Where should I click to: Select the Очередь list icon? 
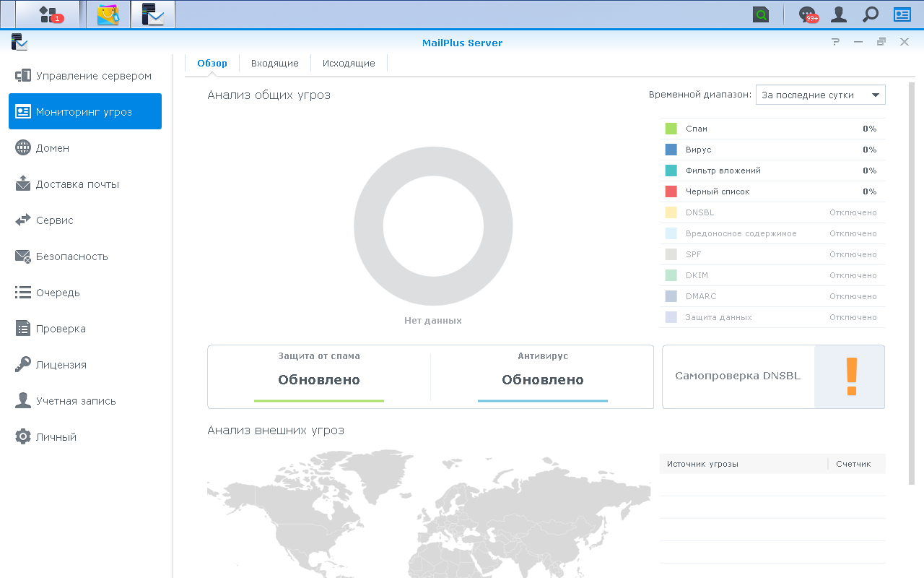(x=23, y=293)
